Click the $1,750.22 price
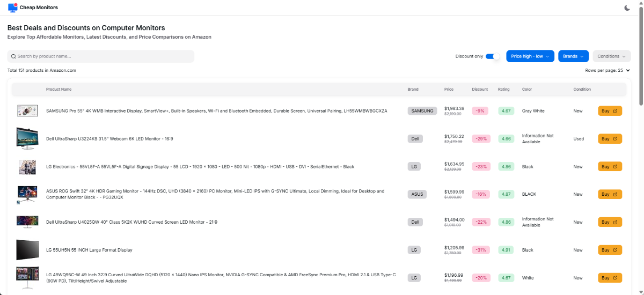Viewport: 644px width, 295px height. click(455, 136)
